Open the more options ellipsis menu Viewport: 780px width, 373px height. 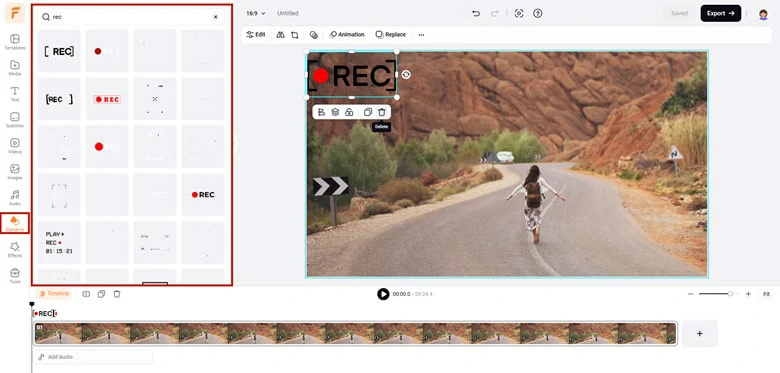click(x=421, y=35)
